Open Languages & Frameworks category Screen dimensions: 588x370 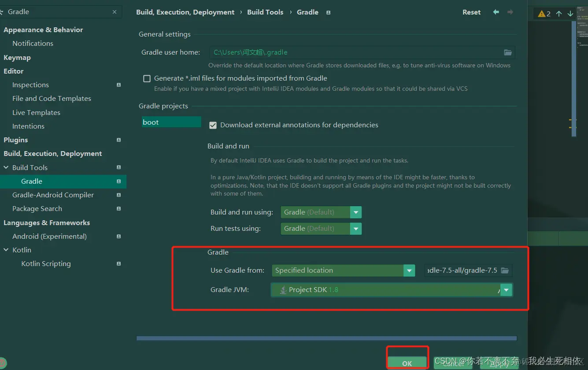tap(47, 223)
